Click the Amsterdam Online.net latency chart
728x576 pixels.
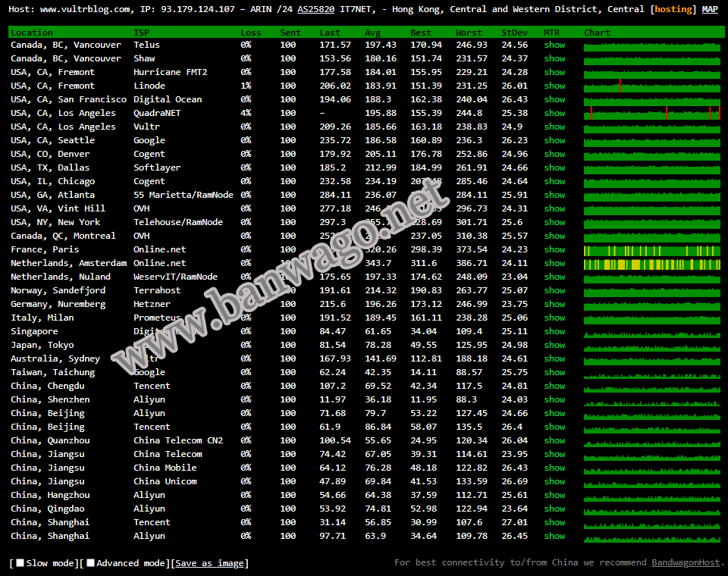coord(651,264)
